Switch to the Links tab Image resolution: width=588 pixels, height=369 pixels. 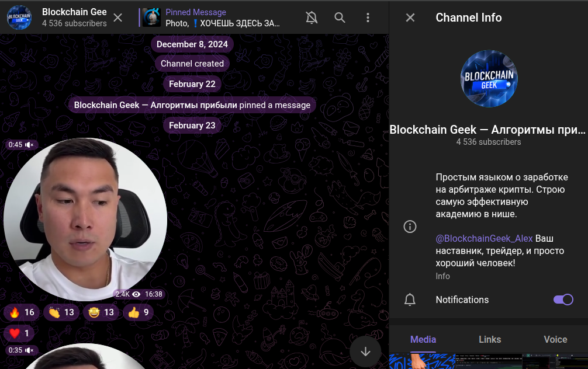(489, 339)
